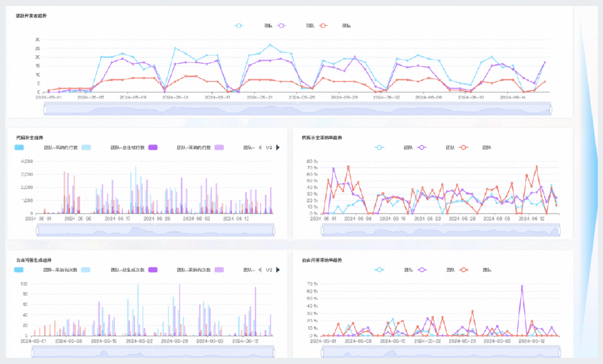The height and width of the screenshot is (364, 603).
Task: Go to previous legend page in 代码补全趋势
Action: tap(260, 148)
